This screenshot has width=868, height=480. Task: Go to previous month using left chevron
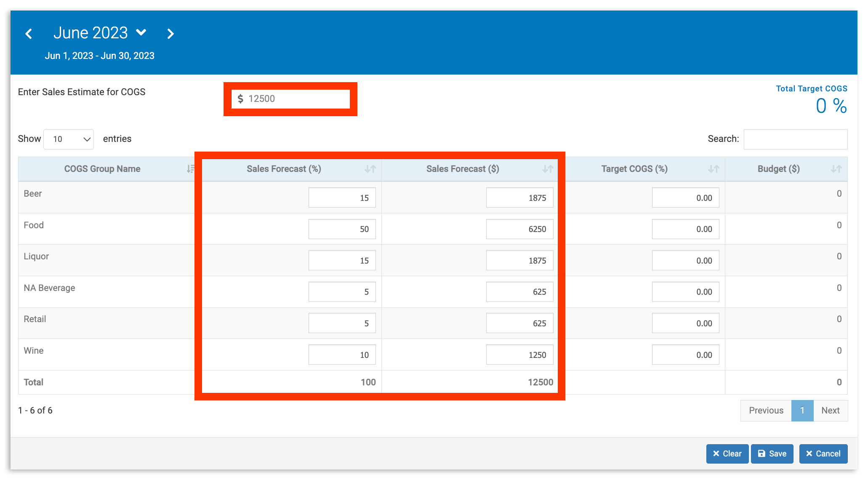tap(29, 33)
